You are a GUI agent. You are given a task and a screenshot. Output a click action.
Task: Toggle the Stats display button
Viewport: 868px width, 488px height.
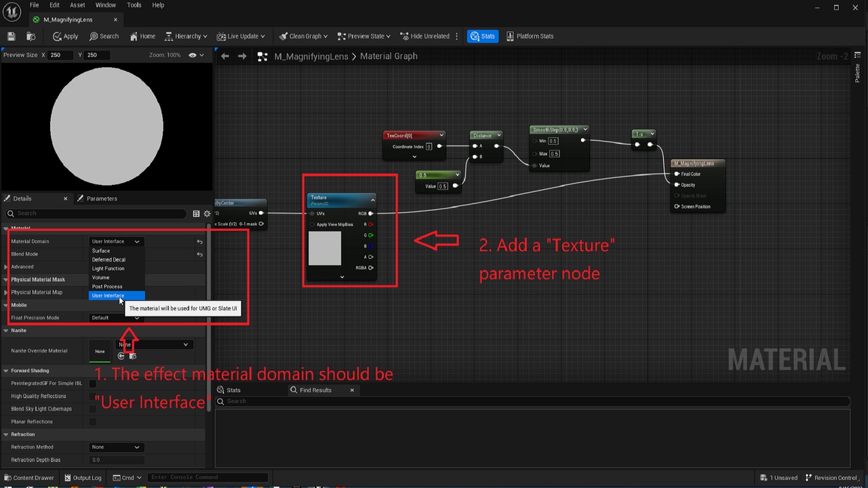(483, 36)
